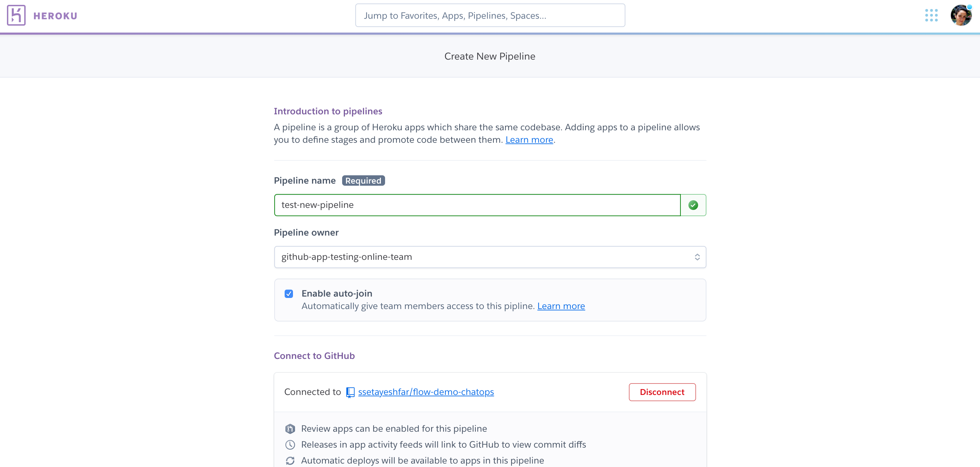Image resolution: width=980 pixels, height=467 pixels.
Task: Select the pipeline name input field
Action: [x=478, y=204]
